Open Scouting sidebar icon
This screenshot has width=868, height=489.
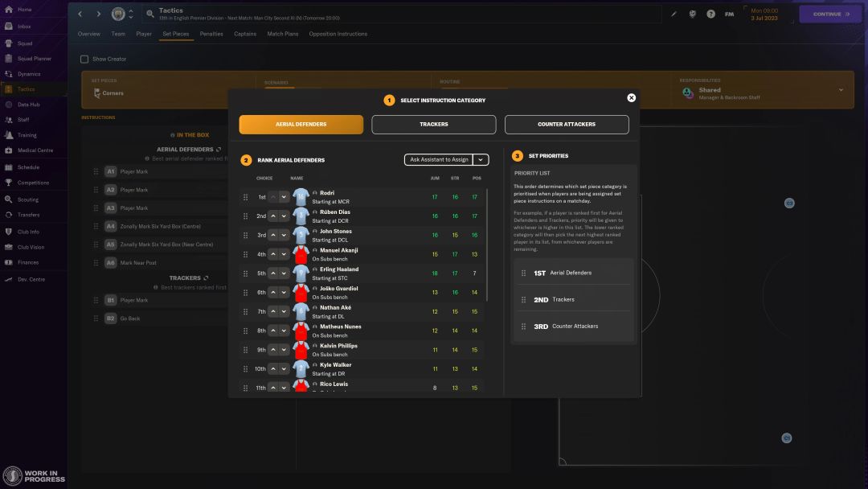[9, 199]
